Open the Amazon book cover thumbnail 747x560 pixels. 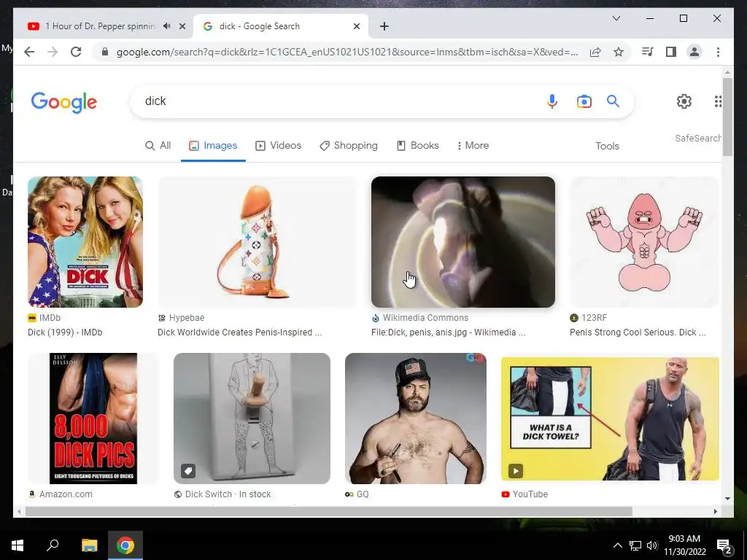pos(93,419)
